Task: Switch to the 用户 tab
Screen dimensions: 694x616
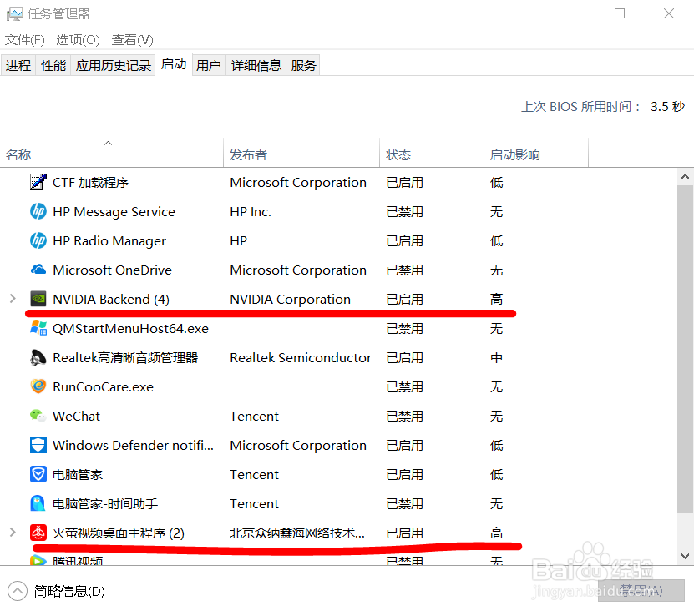Action: coord(209,65)
